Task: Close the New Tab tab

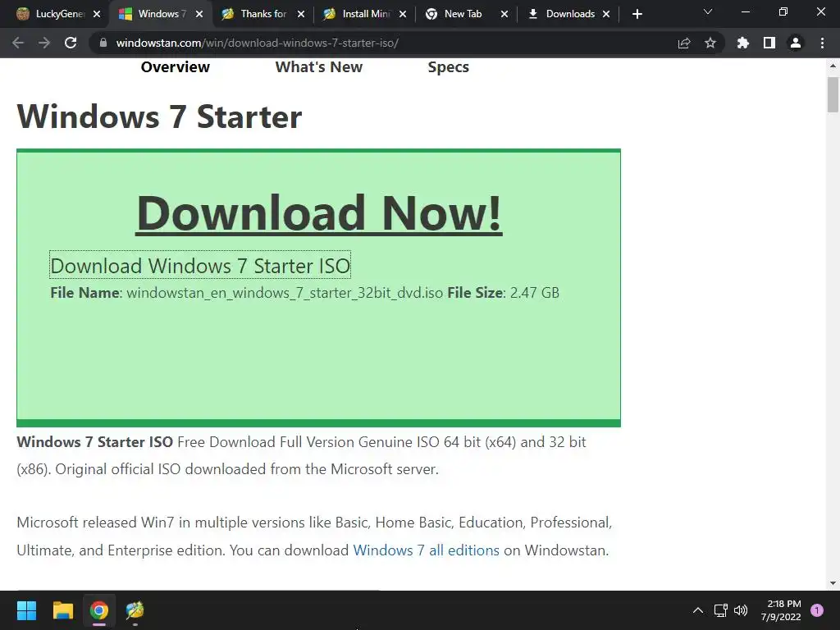Action: coord(504,14)
